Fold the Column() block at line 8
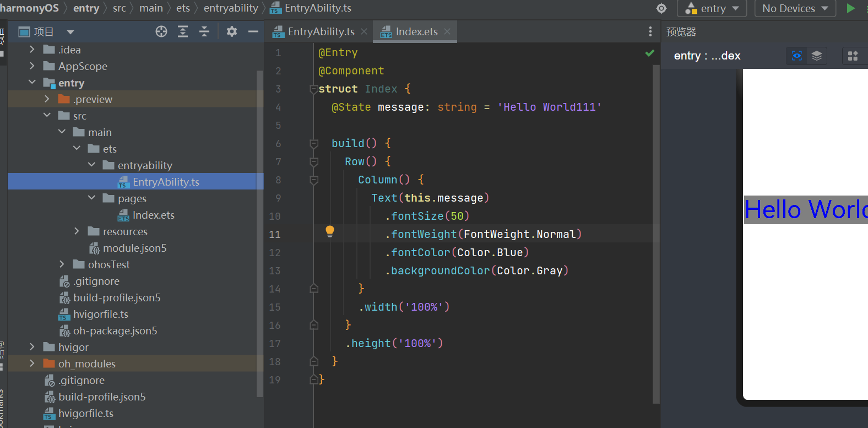Image resolution: width=868 pixels, height=428 pixels. [x=314, y=180]
